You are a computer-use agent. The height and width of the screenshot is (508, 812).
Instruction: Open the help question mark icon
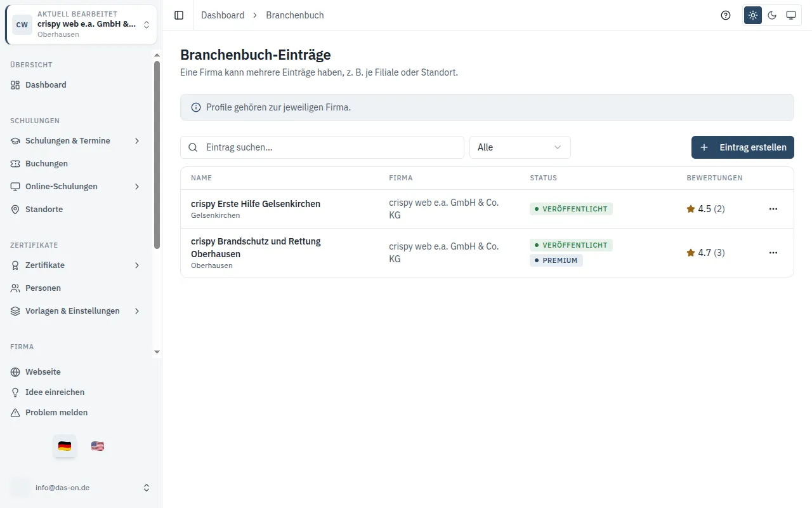click(726, 15)
